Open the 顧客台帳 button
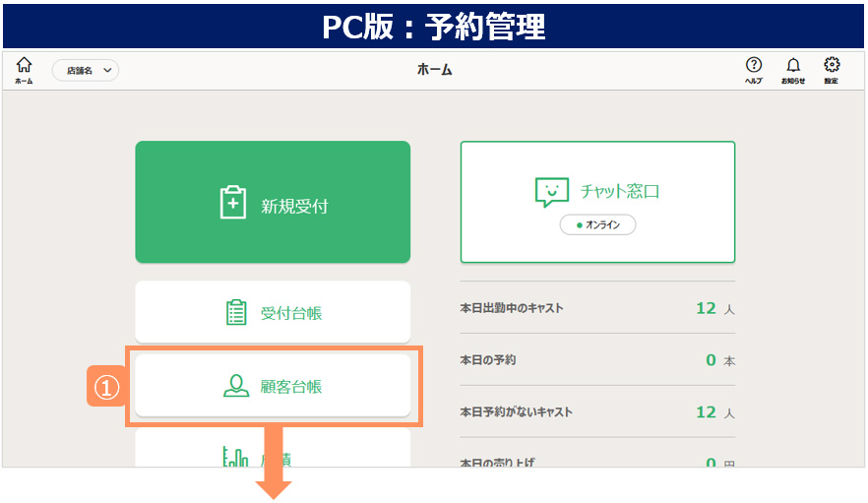 click(273, 386)
